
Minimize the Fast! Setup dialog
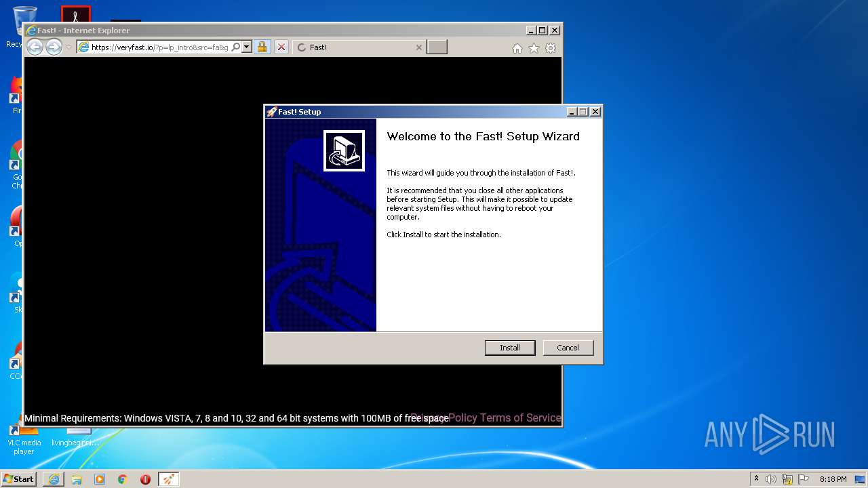[572, 112]
